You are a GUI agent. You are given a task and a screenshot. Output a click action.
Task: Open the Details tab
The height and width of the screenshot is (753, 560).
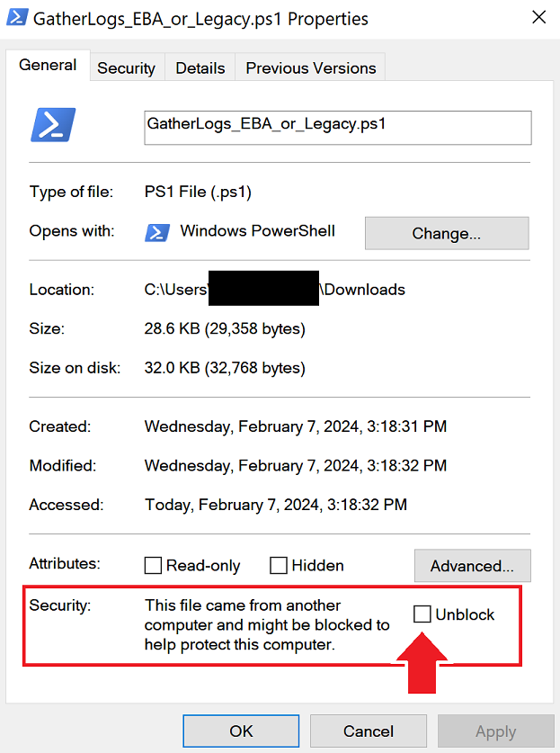click(x=200, y=67)
